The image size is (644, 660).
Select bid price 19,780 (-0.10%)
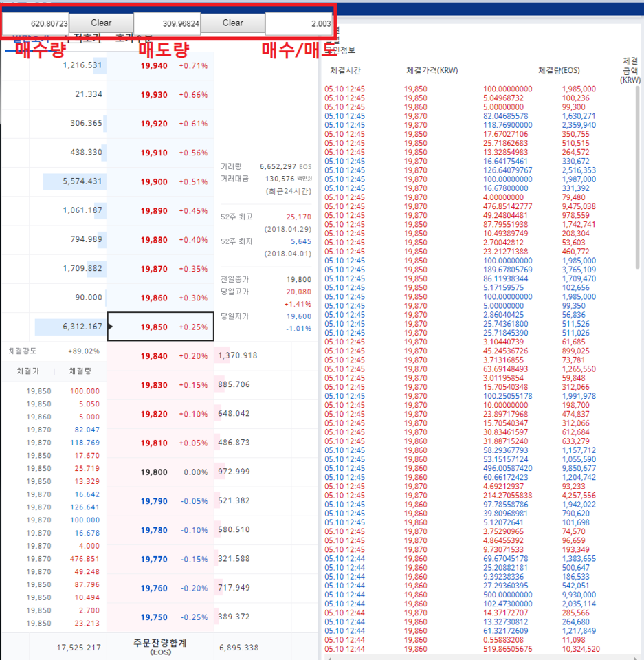click(x=161, y=530)
